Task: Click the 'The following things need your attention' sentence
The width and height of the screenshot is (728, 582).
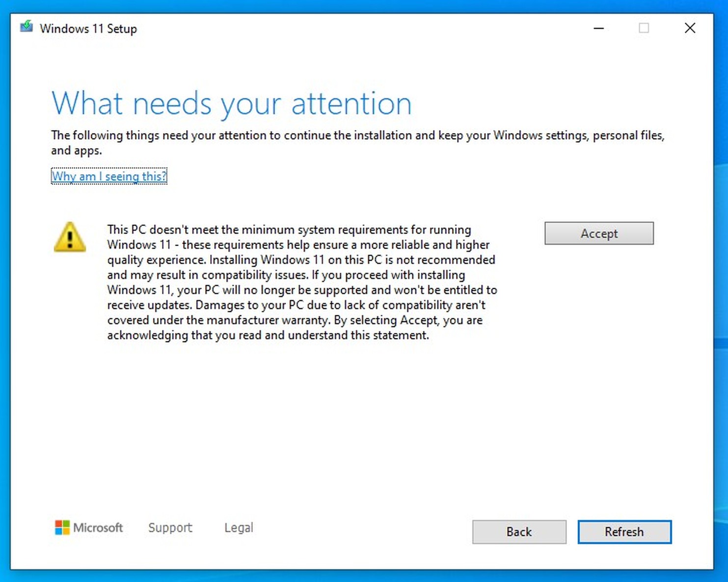Action: pos(358,142)
